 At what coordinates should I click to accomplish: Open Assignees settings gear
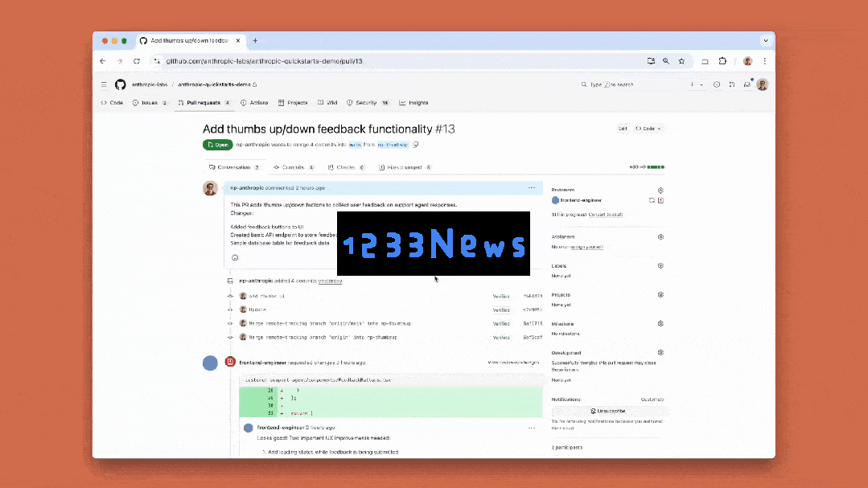[x=660, y=237]
